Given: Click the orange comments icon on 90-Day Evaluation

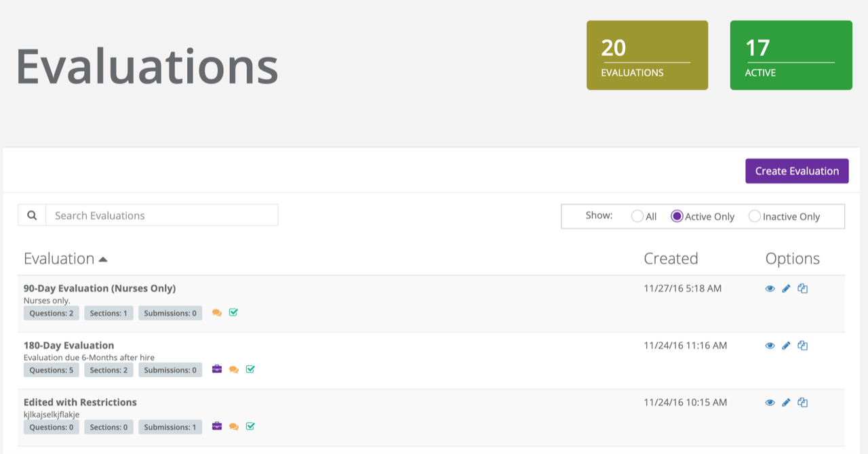Looking at the screenshot, I should [217, 312].
